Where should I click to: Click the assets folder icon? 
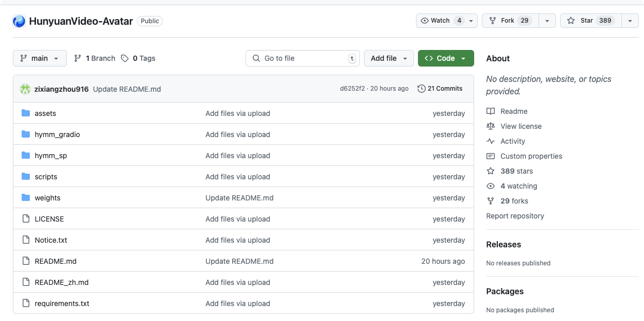(x=26, y=113)
